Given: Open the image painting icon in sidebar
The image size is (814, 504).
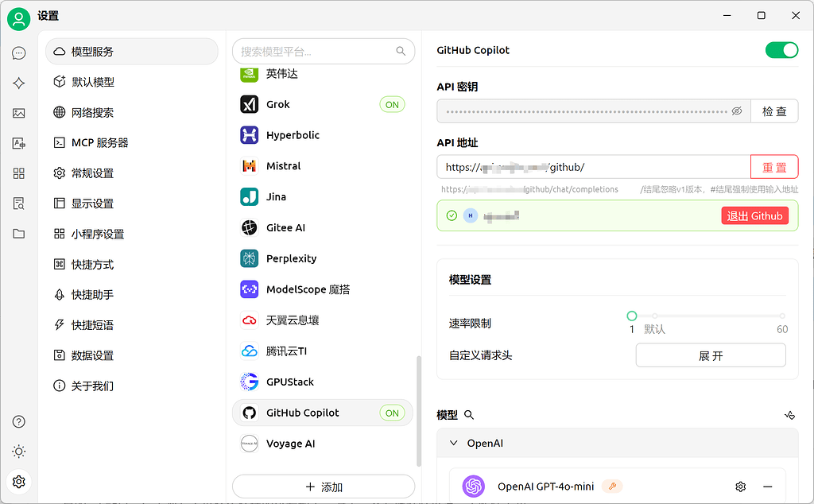Looking at the screenshot, I should click(19, 113).
